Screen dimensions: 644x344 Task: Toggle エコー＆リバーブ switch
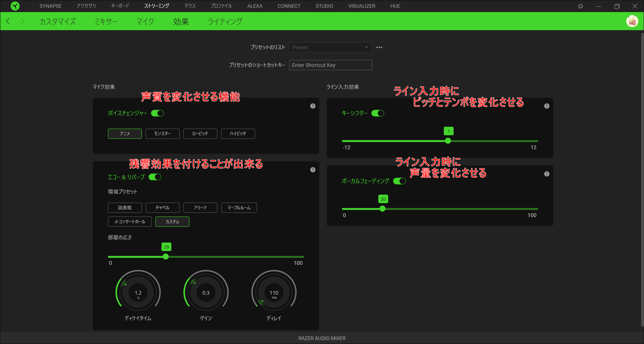click(155, 177)
